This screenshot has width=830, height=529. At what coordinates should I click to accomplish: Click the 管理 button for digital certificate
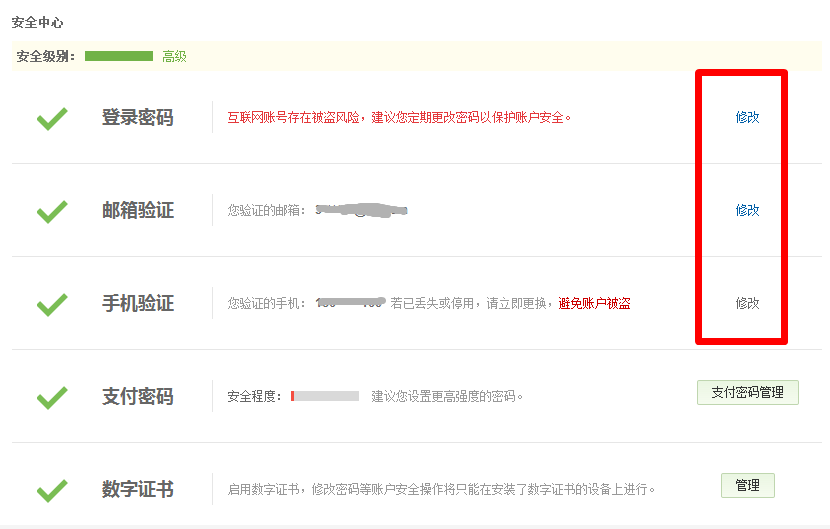pos(747,485)
